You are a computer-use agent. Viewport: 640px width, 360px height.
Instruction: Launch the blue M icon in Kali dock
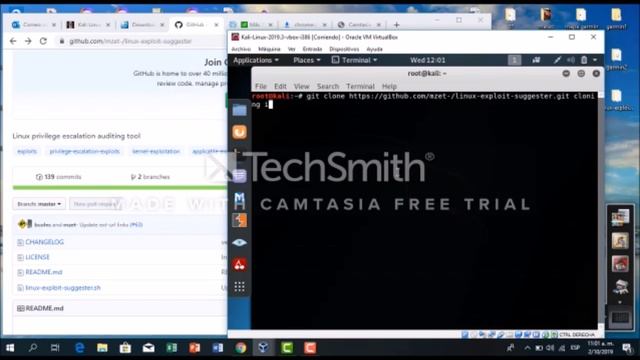point(240,200)
